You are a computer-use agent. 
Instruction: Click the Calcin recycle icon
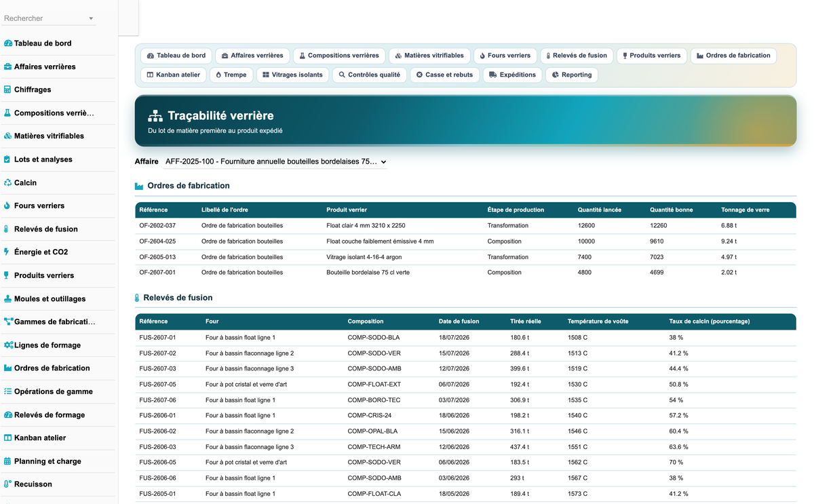[x=8, y=182]
